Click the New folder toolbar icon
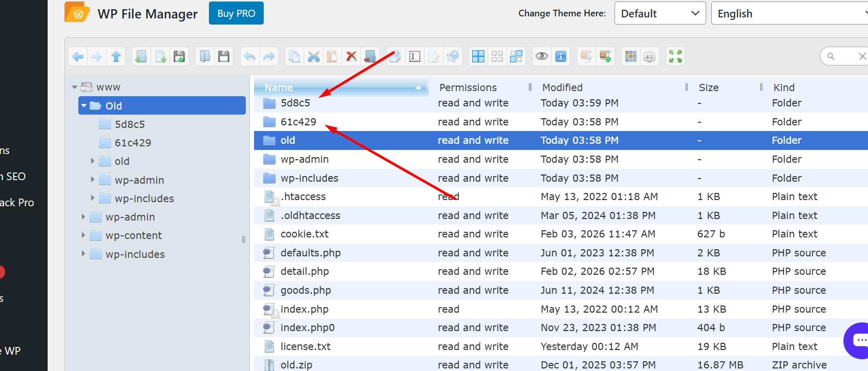 [141, 57]
